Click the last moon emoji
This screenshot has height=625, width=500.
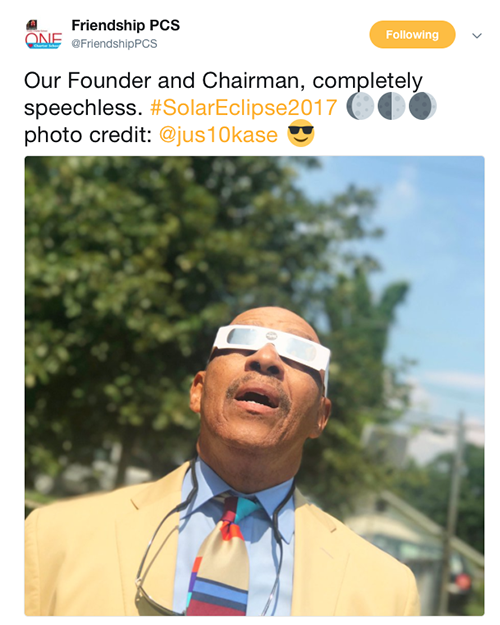(x=423, y=107)
